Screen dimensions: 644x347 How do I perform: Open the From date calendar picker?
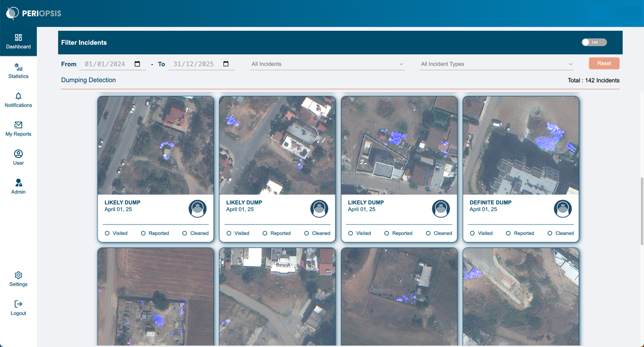tap(137, 64)
